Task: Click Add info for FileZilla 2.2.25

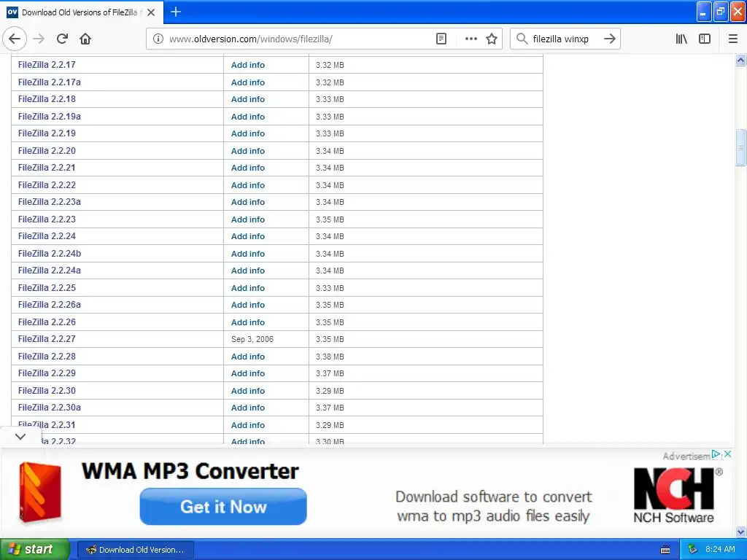Action: [x=248, y=287]
